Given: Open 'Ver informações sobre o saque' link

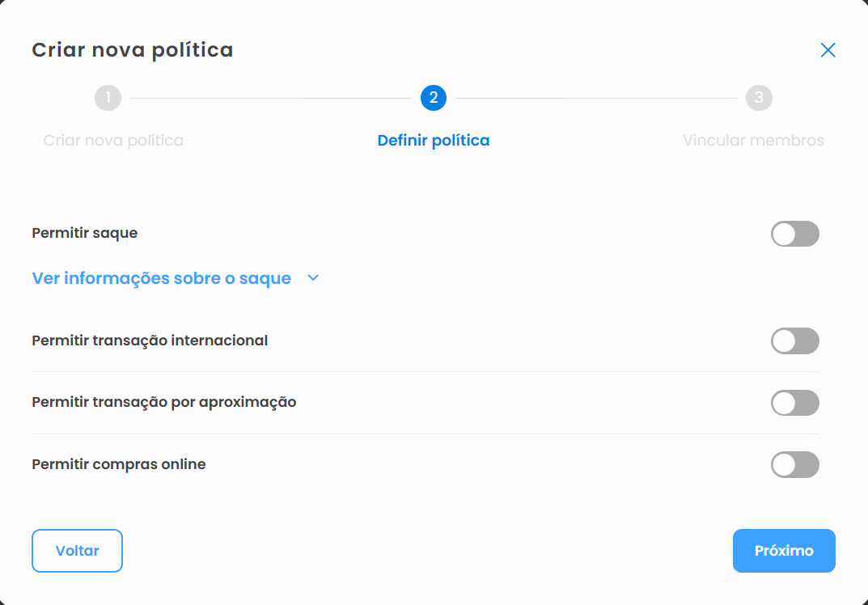Looking at the screenshot, I should [161, 278].
